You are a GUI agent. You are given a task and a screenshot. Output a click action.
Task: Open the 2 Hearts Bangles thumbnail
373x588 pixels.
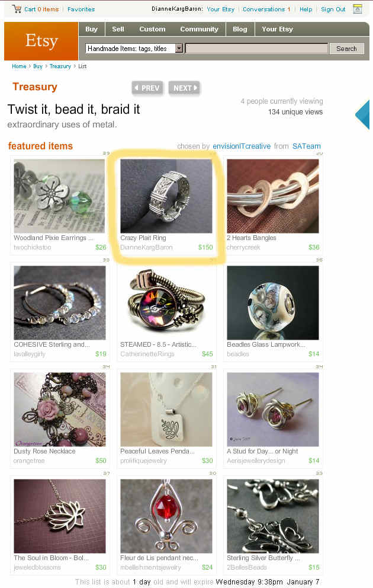click(273, 196)
